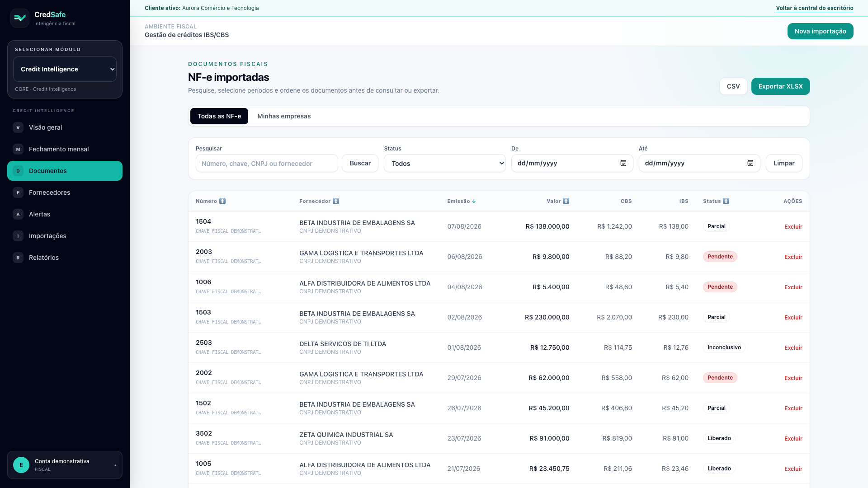The height and width of the screenshot is (488, 868).
Task: Click Voltar à central do escritório link
Action: pos(815,8)
